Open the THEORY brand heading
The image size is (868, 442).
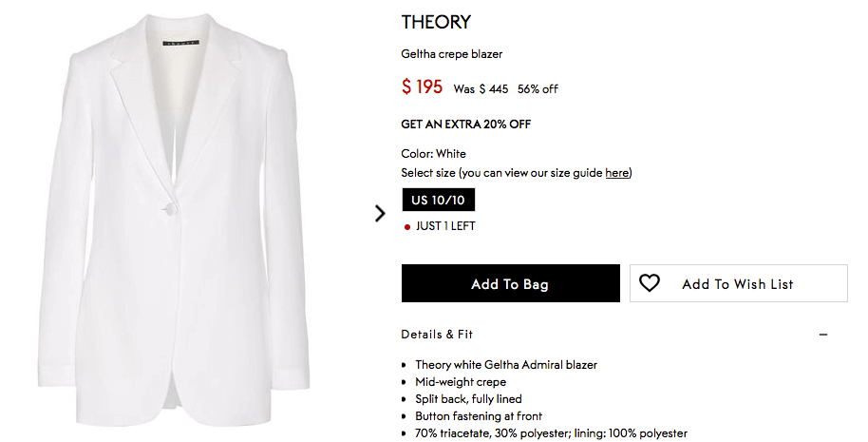coord(436,22)
